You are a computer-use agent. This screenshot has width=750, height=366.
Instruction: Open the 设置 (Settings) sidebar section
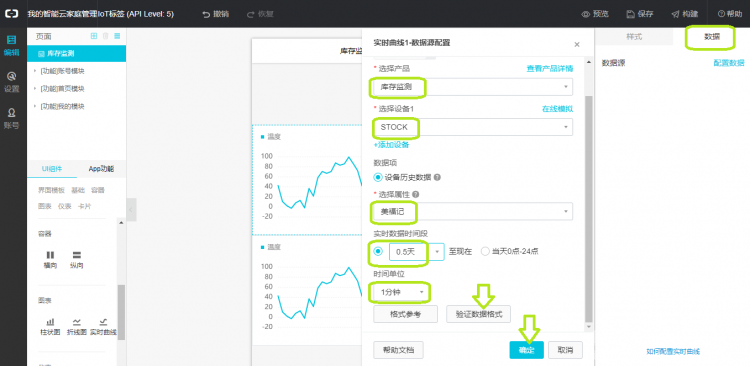pyautogui.click(x=11, y=82)
